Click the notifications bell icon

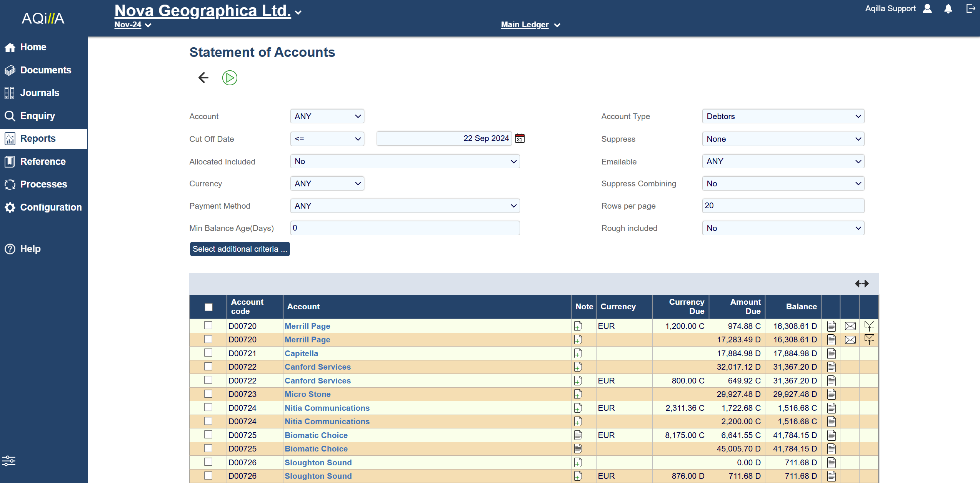point(948,9)
